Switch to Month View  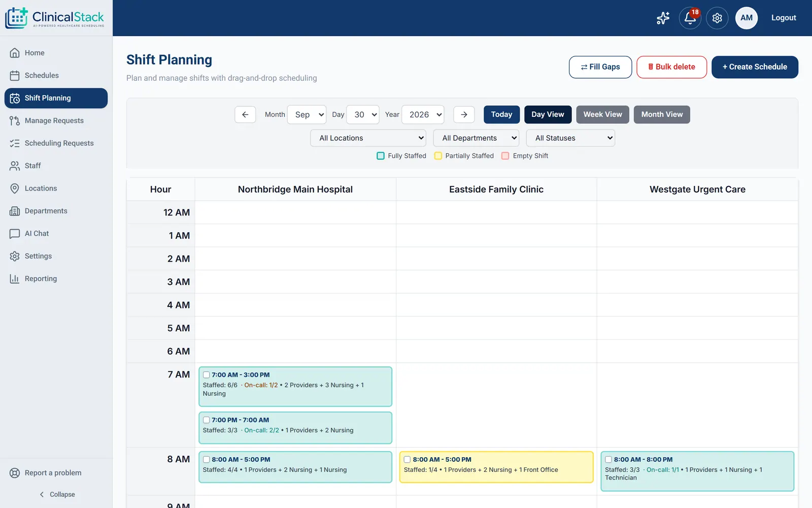662,114
